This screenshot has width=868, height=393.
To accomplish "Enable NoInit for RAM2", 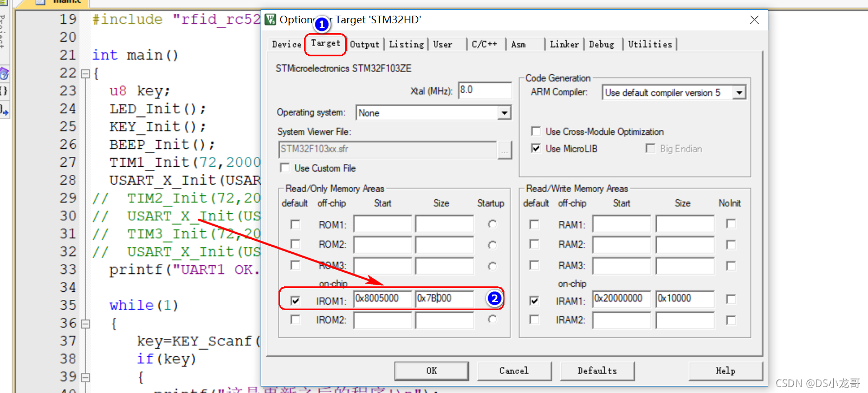I will [x=731, y=245].
